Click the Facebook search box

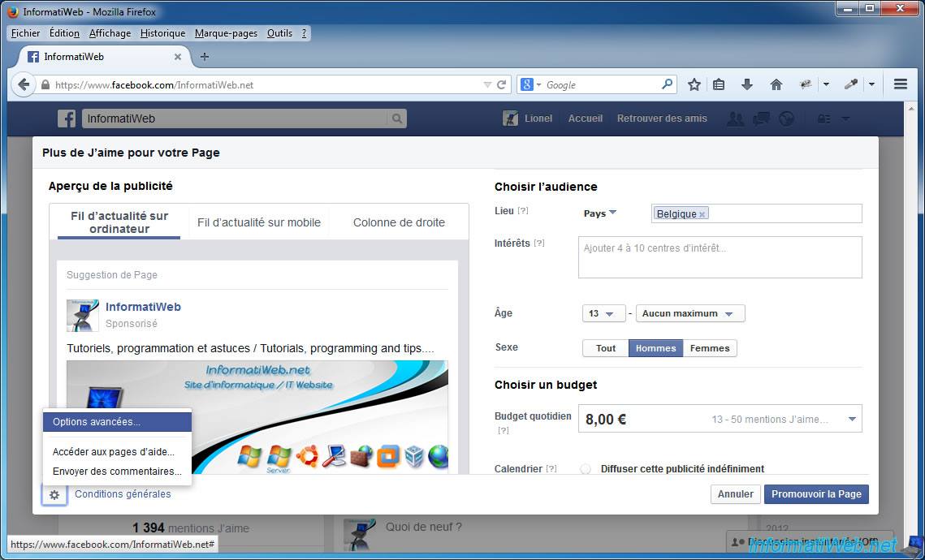(x=236, y=118)
